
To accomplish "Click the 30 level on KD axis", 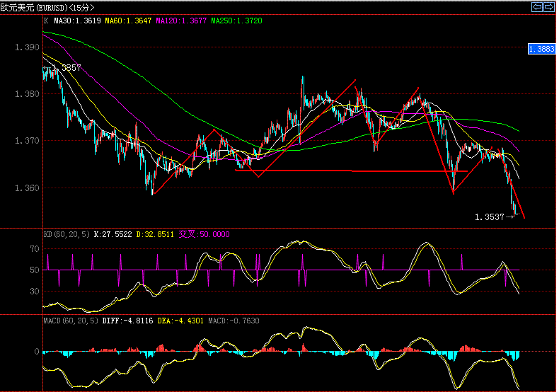I will click(35, 291).
